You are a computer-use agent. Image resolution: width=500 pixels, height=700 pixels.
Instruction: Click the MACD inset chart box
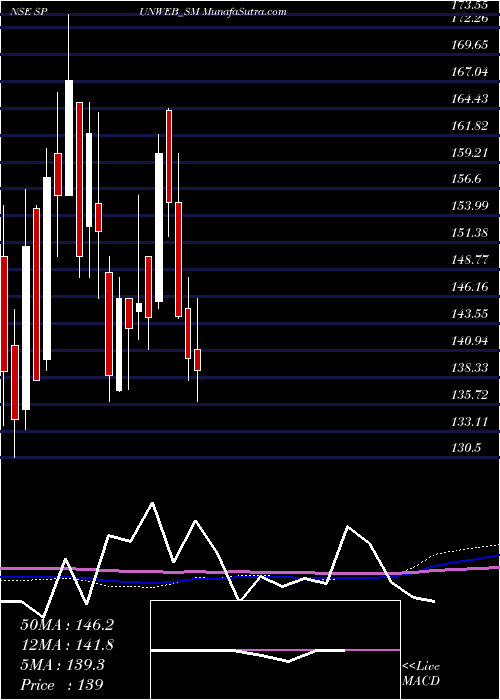(275, 650)
